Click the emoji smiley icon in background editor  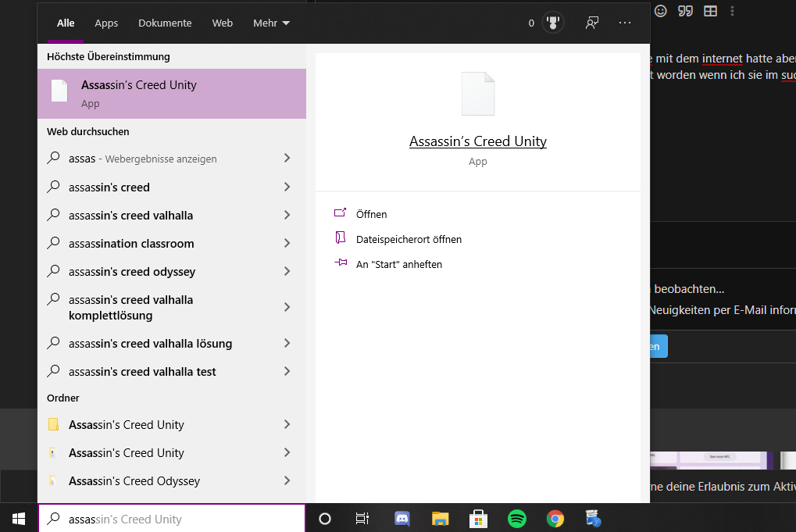pos(660,11)
